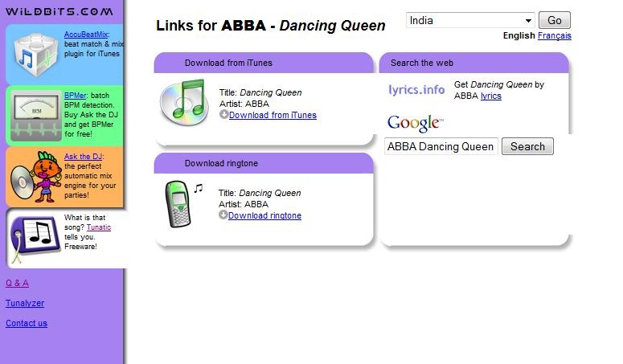Click the download arrow icon beside Download ringtone
The width and height of the screenshot is (623, 364).
click(223, 215)
